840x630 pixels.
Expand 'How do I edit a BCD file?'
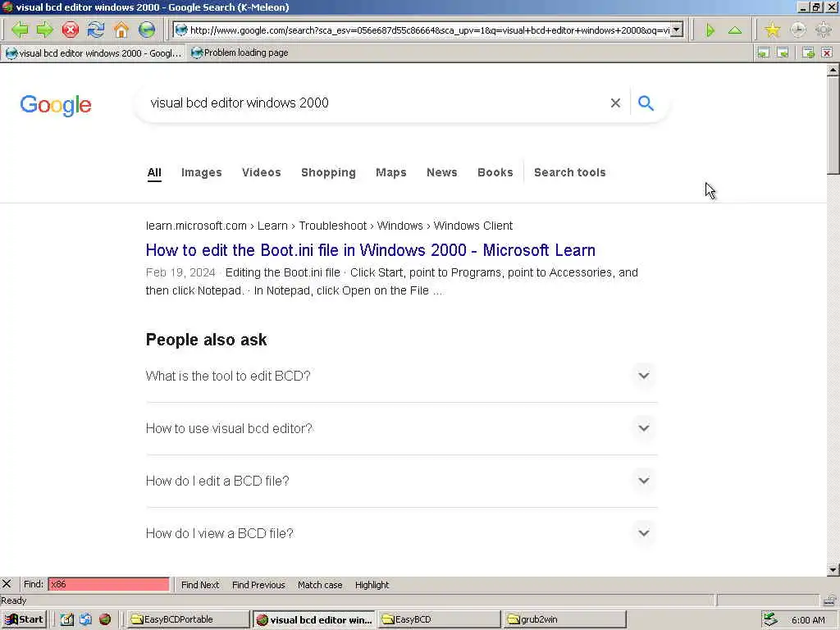pos(401,481)
